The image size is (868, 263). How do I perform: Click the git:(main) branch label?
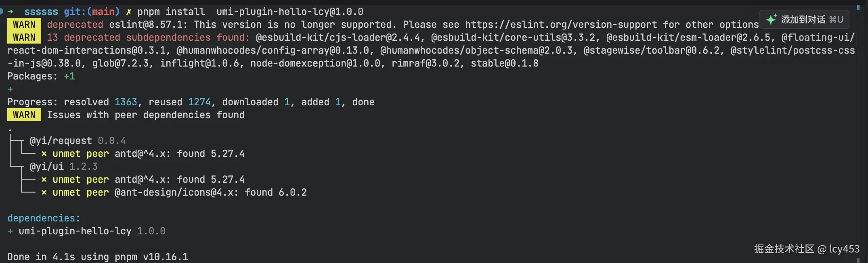[x=92, y=12]
